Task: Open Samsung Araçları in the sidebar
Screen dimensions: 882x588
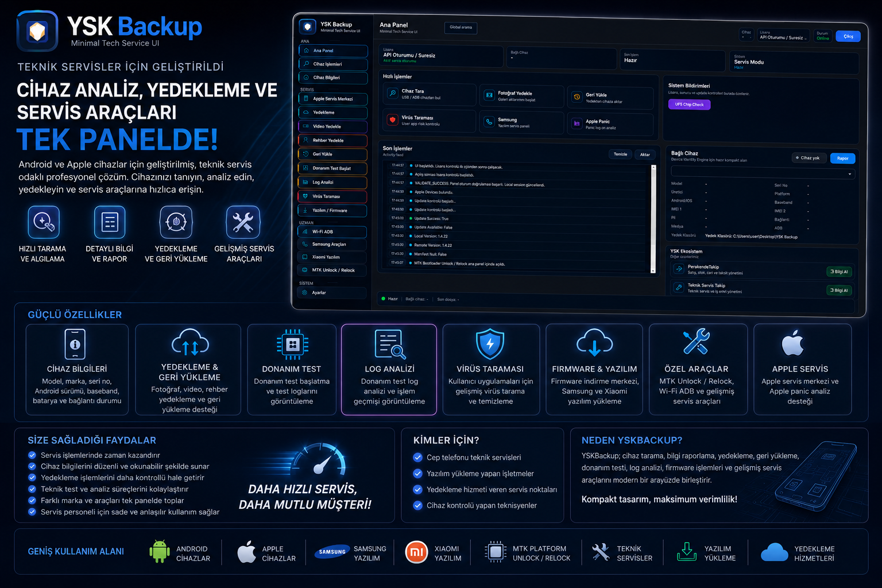Action: click(332, 245)
